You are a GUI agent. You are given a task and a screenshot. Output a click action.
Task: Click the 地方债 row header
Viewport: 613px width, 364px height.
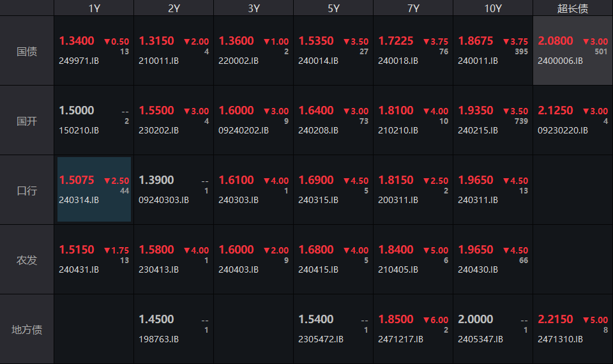[27, 330]
